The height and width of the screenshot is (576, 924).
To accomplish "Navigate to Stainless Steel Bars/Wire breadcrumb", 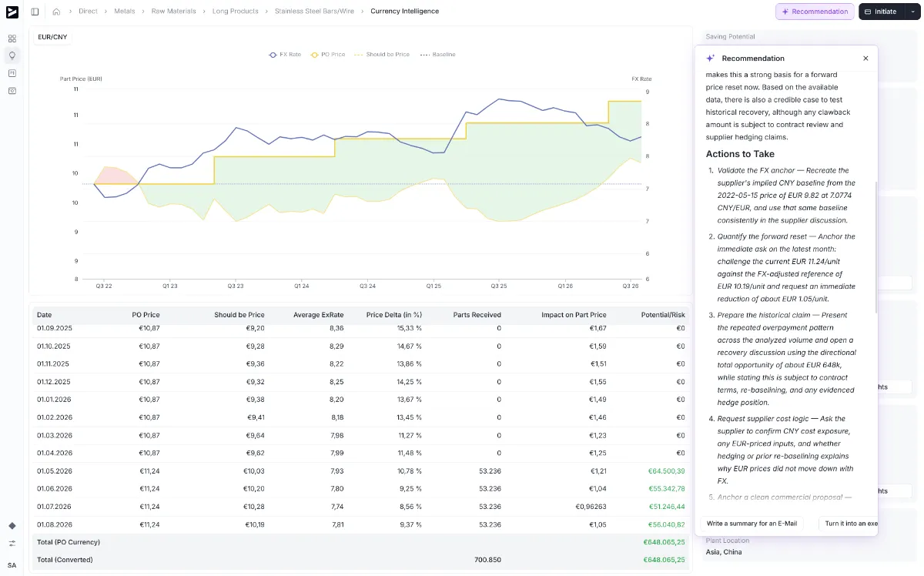I will [x=314, y=12].
